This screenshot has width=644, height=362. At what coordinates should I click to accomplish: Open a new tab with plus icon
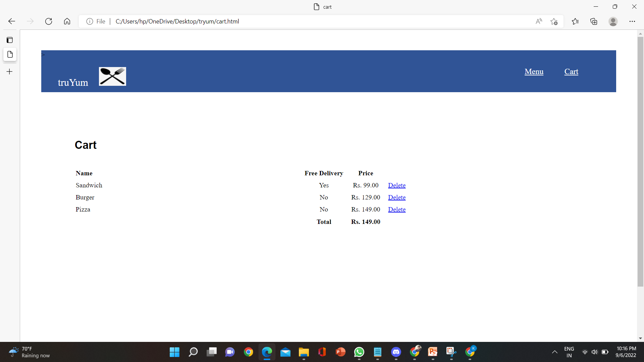10,72
